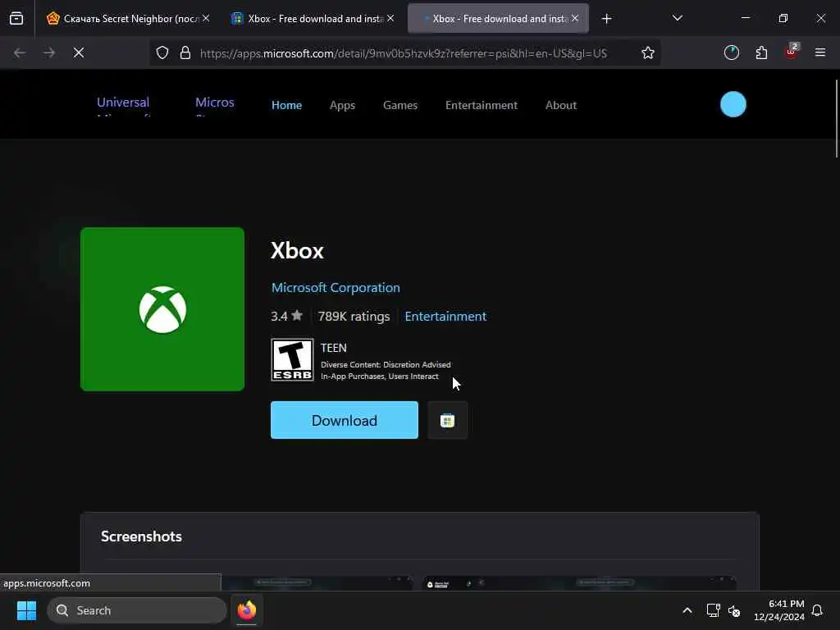
Task: Open the clock and date panel
Action: pyautogui.click(x=779, y=610)
